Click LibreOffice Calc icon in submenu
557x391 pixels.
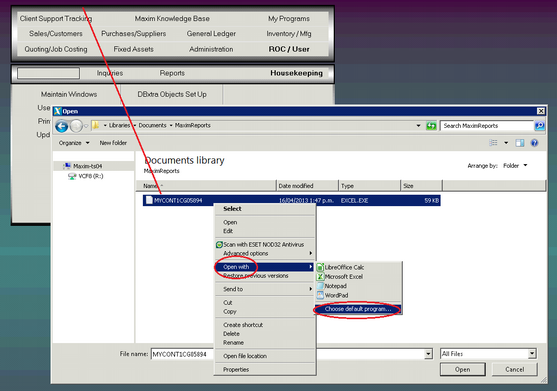pos(320,267)
